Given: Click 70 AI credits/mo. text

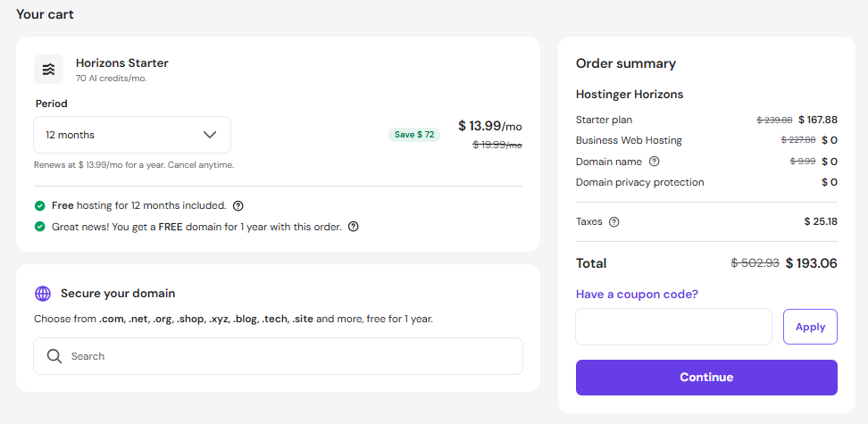Looking at the screenshot, I should point(112,79).
